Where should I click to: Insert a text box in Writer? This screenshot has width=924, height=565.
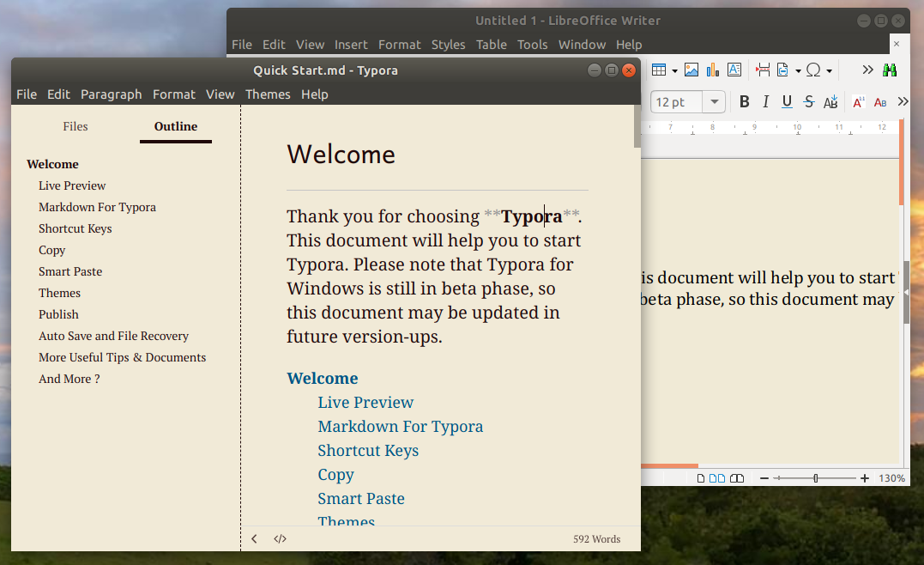click(x=734, y=70)
